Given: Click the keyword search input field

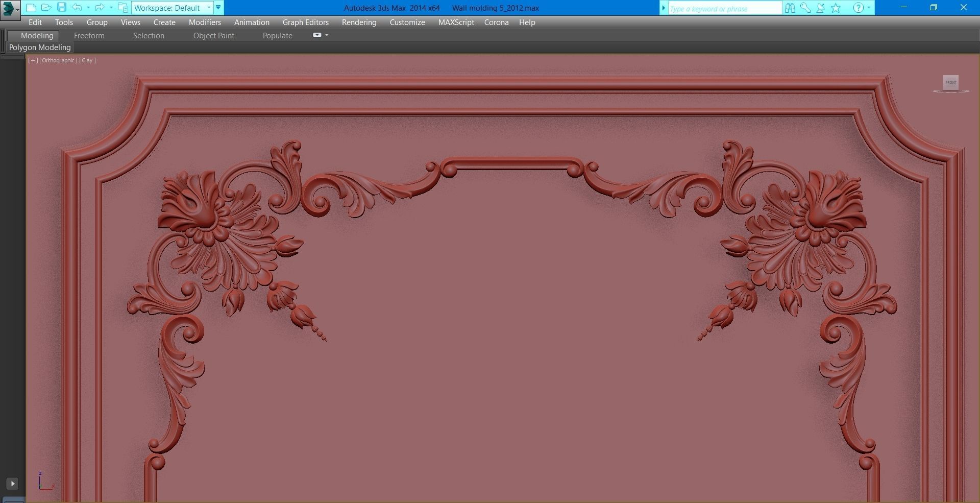Looking at the screenshot, I should point(724,8).
